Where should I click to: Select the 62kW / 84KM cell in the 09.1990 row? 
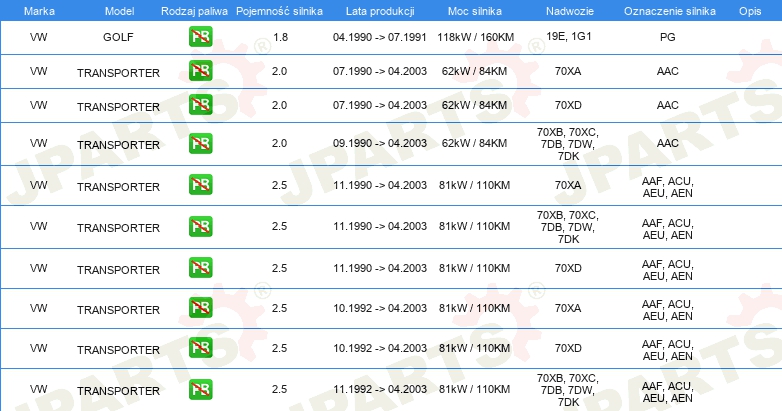click(x=474, y=143)
